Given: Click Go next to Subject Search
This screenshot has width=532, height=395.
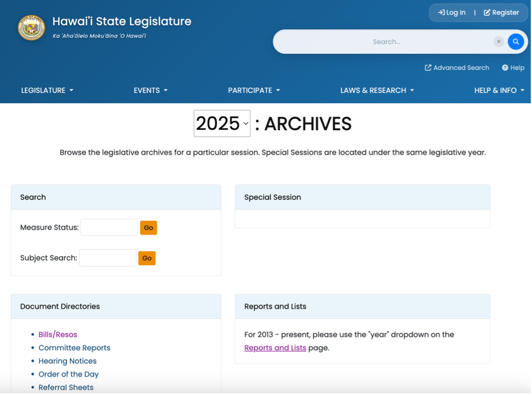Looking at the screenshot, I should 147,258.
